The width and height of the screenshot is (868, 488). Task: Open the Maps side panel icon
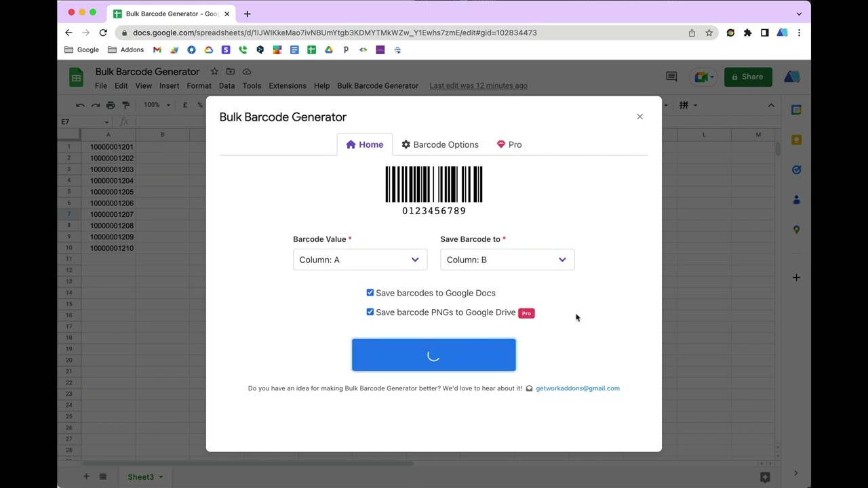click(796, 230)
